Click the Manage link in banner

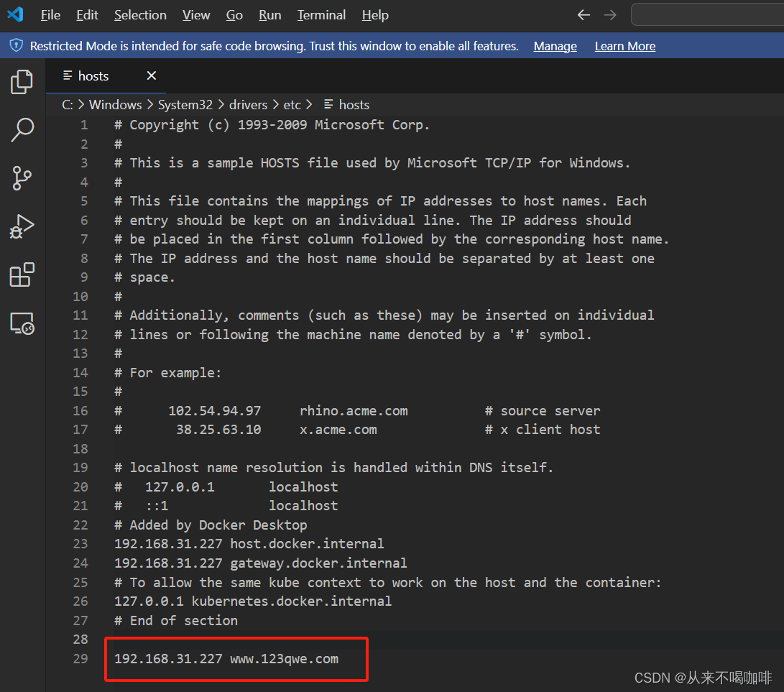coord(555,46)
